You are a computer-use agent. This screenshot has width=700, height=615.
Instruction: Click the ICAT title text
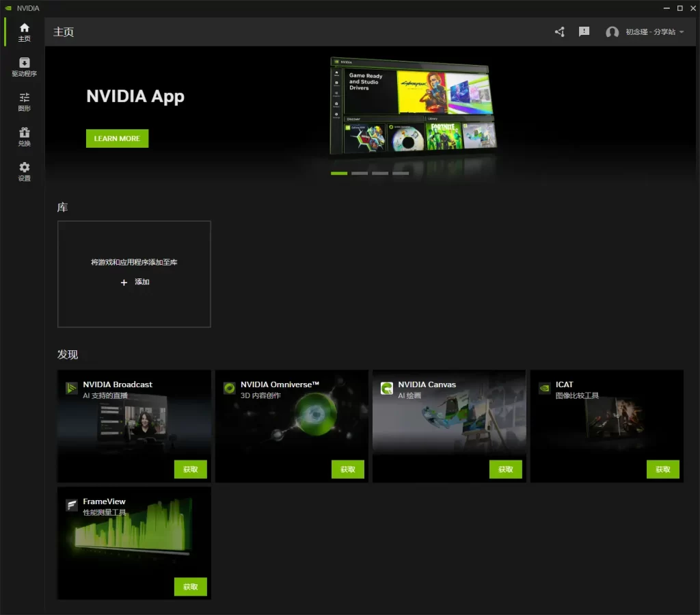tap(564, 384)
